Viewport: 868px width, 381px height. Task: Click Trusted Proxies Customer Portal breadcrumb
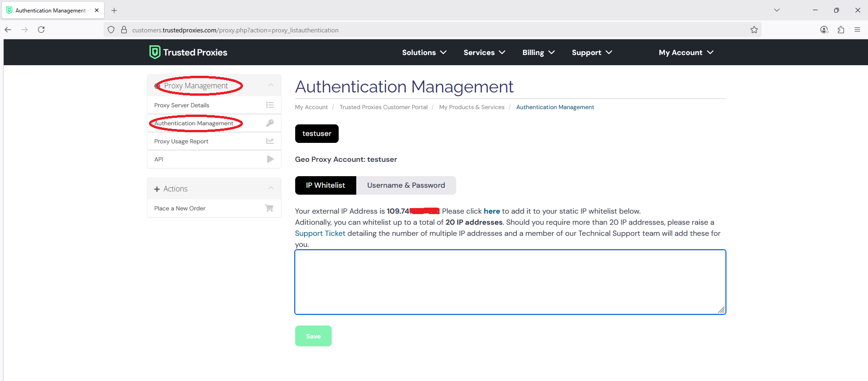click(384, 107)
